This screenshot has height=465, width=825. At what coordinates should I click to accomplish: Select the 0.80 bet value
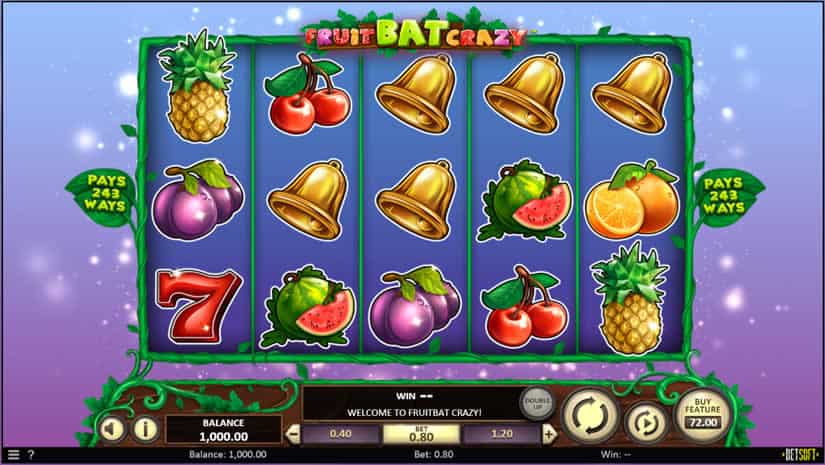tap(421, 434)
